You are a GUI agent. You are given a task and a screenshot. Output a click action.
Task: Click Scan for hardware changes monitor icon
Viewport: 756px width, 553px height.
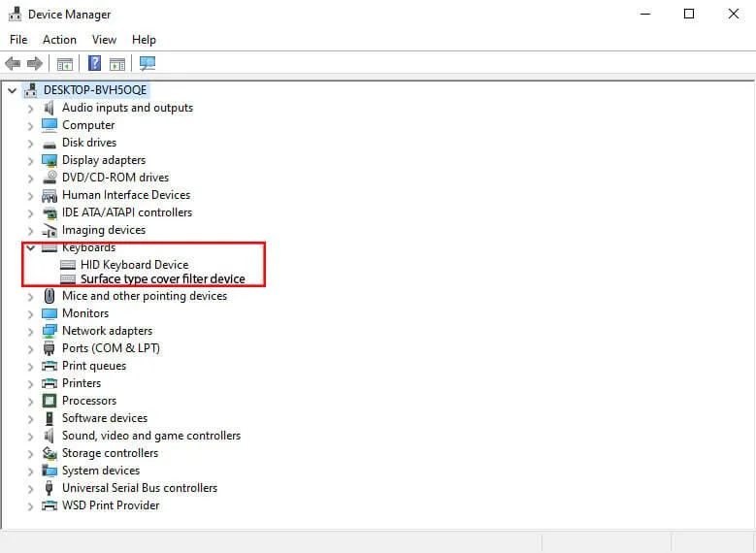tap(148, 63)
